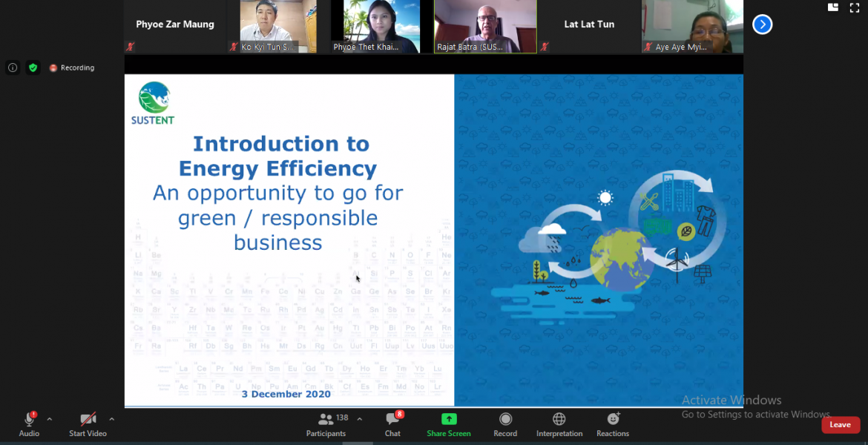Screen dimensions: 868x445
Task: Expand audio options arrow
Action: (49, 420)
